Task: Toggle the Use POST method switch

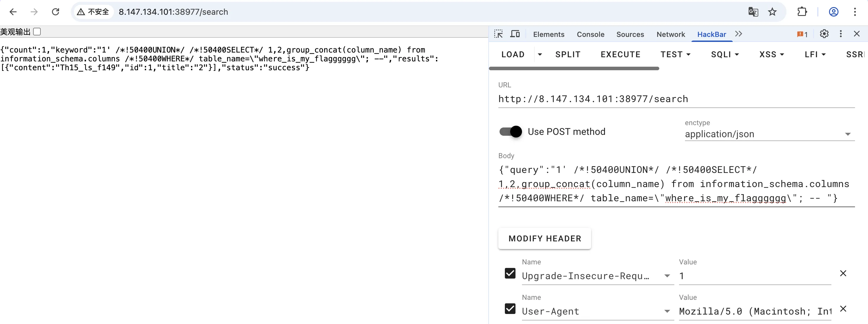Action: pyautogui.click(x=510, y=131)
